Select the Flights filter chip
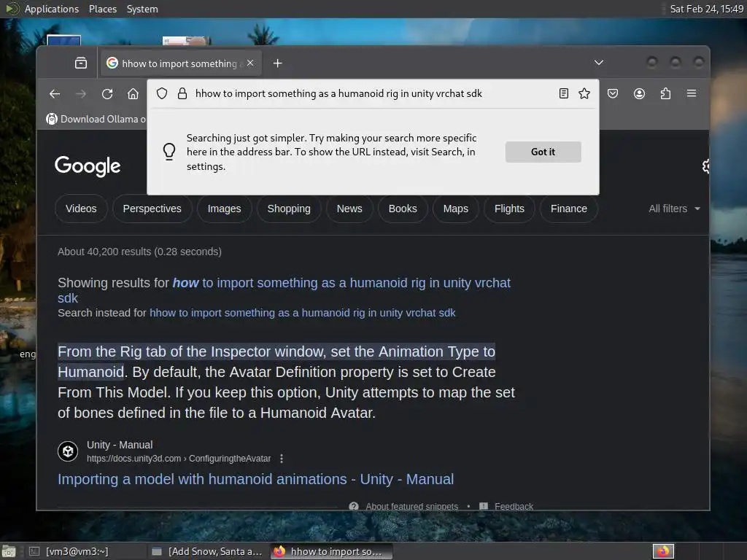The width and height of the screenshot is (747, 560). (x=509, y=209)
